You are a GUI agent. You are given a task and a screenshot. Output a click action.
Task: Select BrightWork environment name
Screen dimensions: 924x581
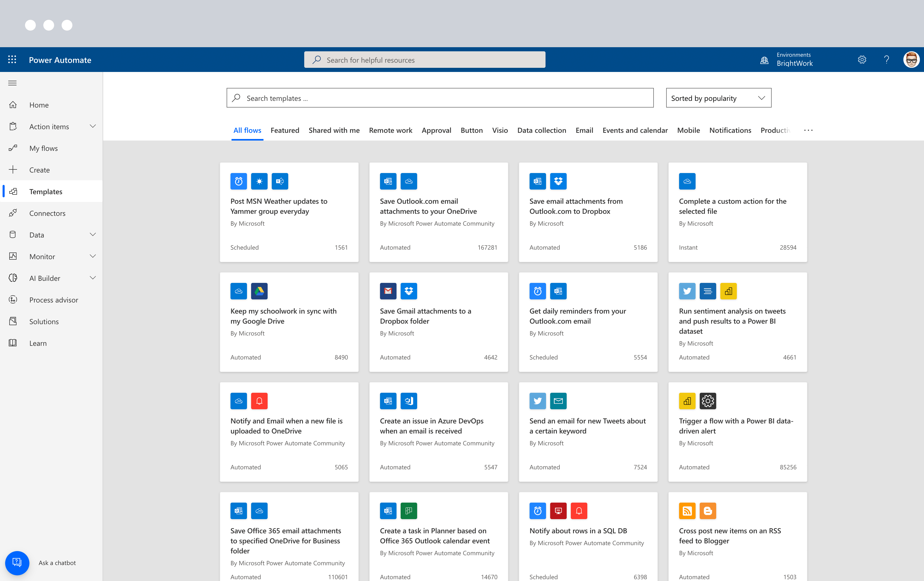coord(794,63)
